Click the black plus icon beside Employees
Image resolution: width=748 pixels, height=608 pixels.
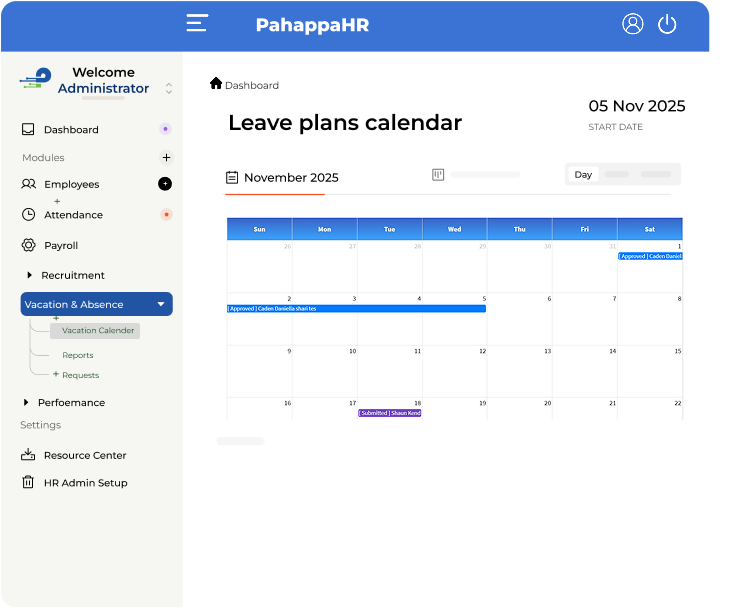(x=165, y=184)
